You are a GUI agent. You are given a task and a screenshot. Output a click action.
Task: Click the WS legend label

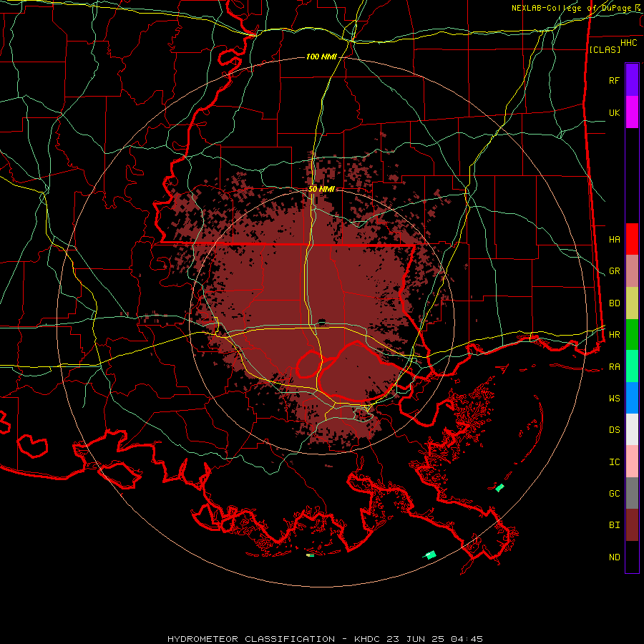click(x=614, y=399)
